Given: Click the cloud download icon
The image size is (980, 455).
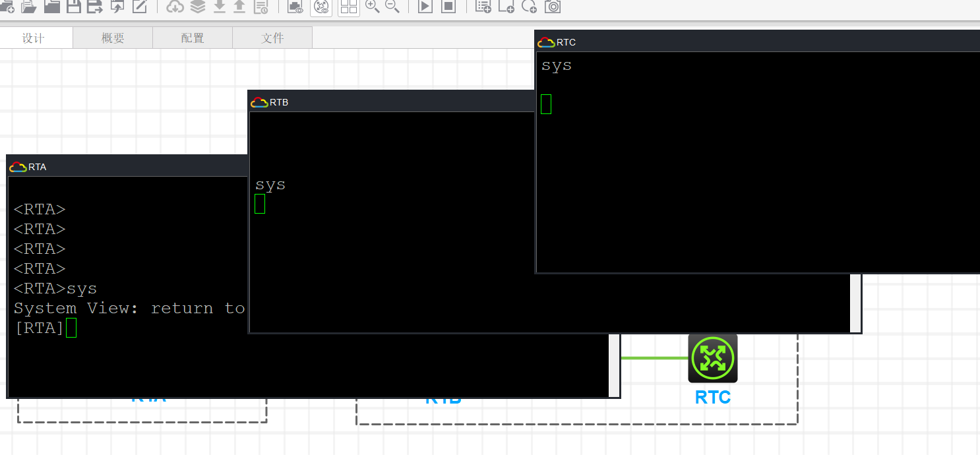Looking at the screenshot, I should [x=175, y=7].
